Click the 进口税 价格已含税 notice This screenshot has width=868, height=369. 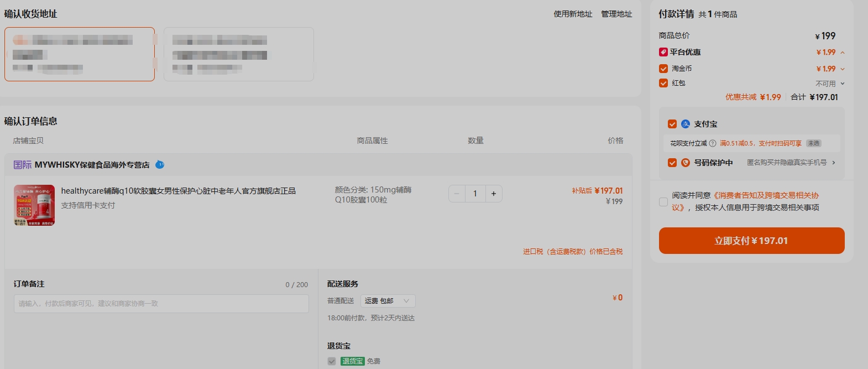click(573, 252)
